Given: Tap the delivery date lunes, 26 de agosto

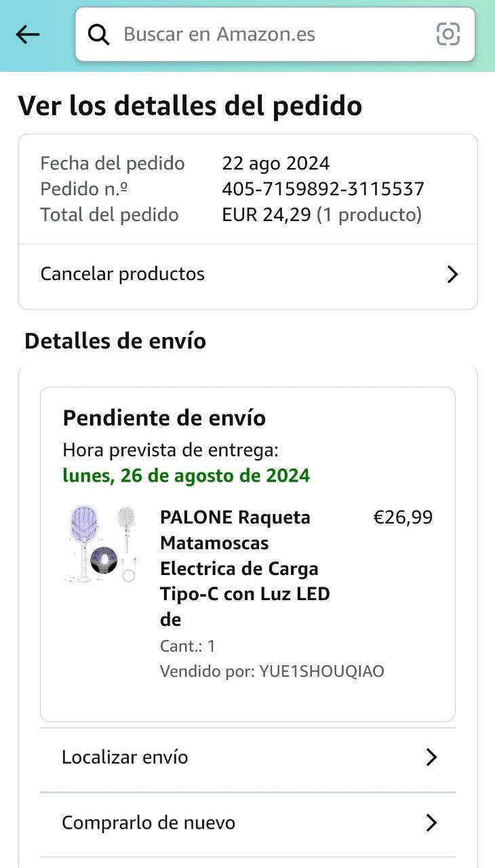Looking at the screenshot, I should tap(186, 475).
